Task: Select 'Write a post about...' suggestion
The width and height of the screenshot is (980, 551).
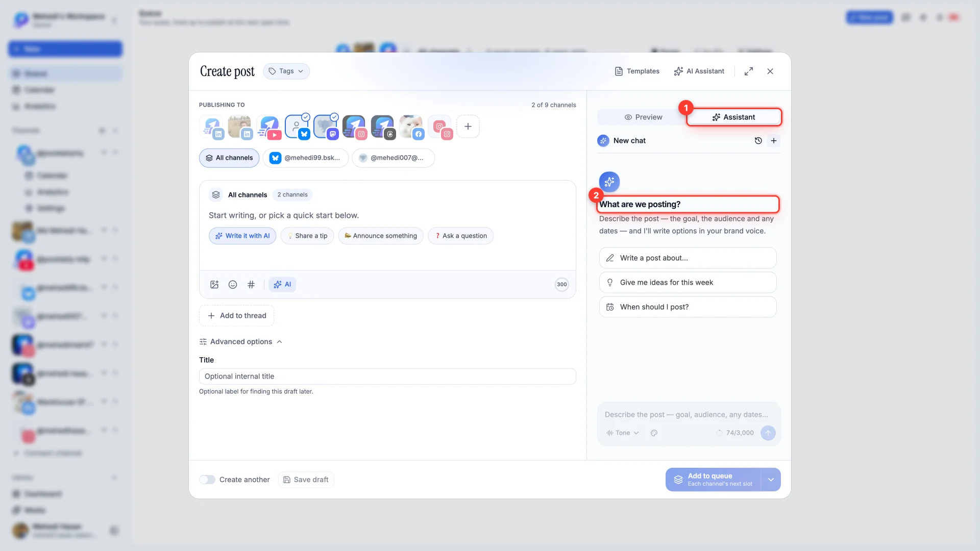Action: (x=688, y=258)
